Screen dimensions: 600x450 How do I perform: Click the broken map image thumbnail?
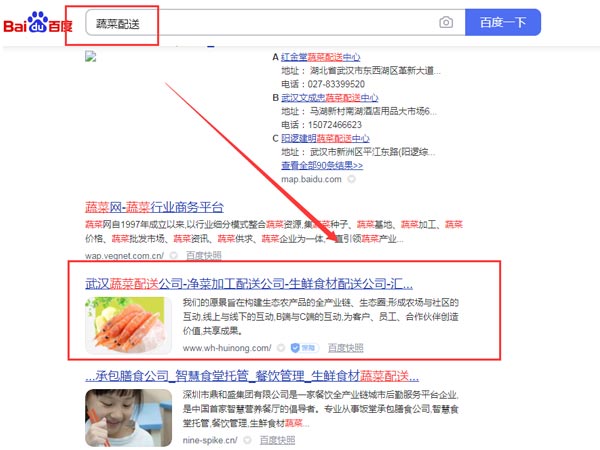click(x=91, y=57)
